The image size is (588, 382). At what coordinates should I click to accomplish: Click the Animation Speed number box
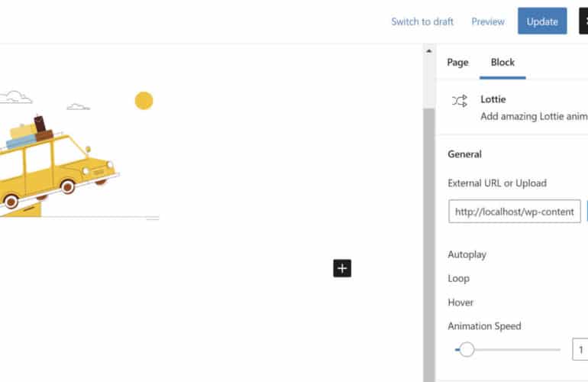[580, 350]
